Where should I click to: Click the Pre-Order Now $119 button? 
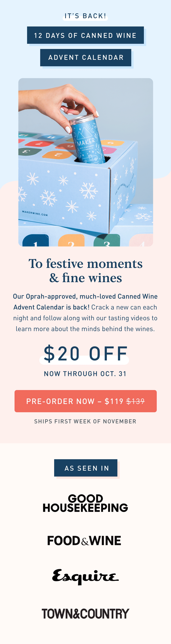tap(85, 401)
